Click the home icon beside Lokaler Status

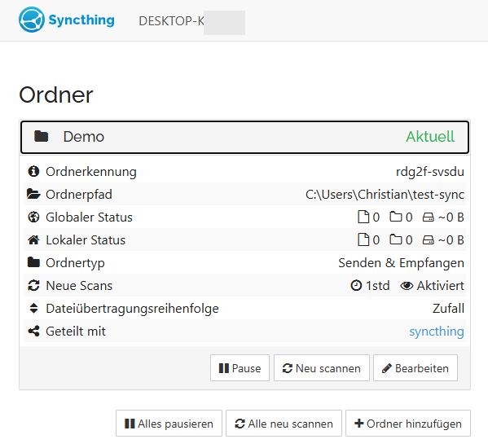[x=33, y=239]
